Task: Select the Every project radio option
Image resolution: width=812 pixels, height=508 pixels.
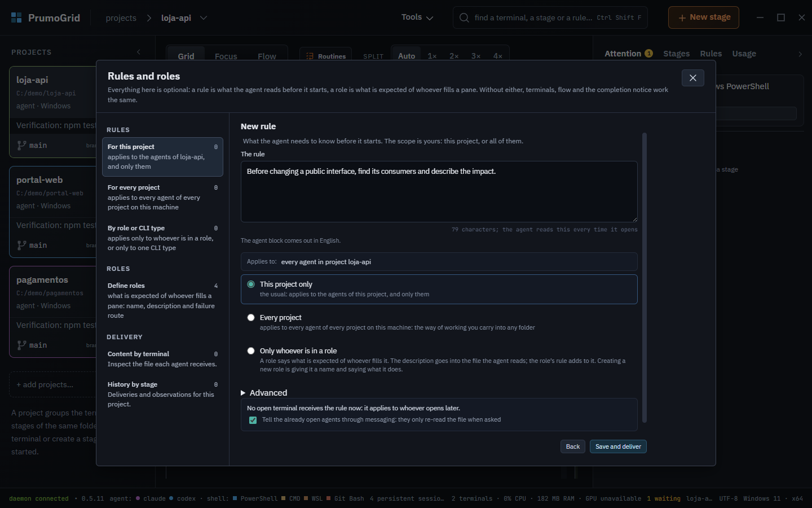Action: 251,318
